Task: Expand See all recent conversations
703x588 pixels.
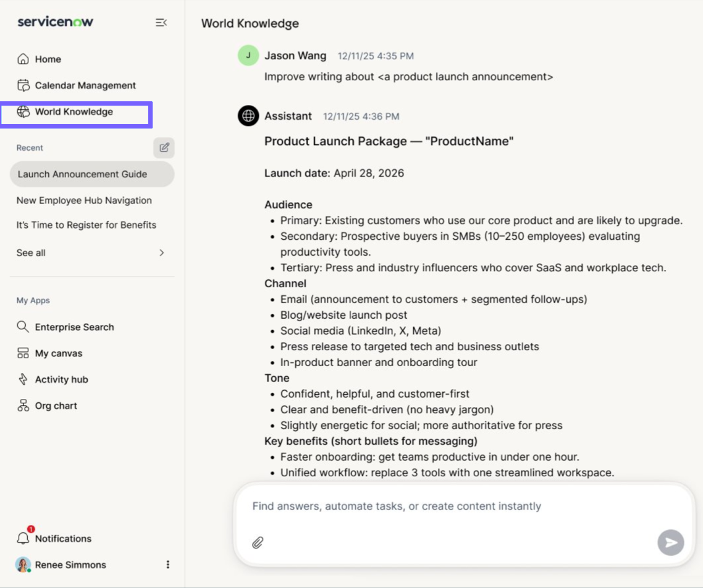Action: click(x=91, y=253)
